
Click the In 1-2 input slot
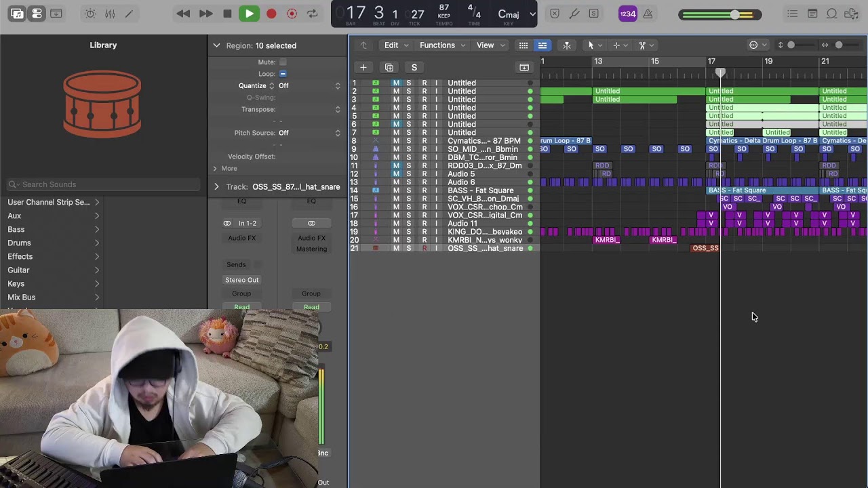248,224
